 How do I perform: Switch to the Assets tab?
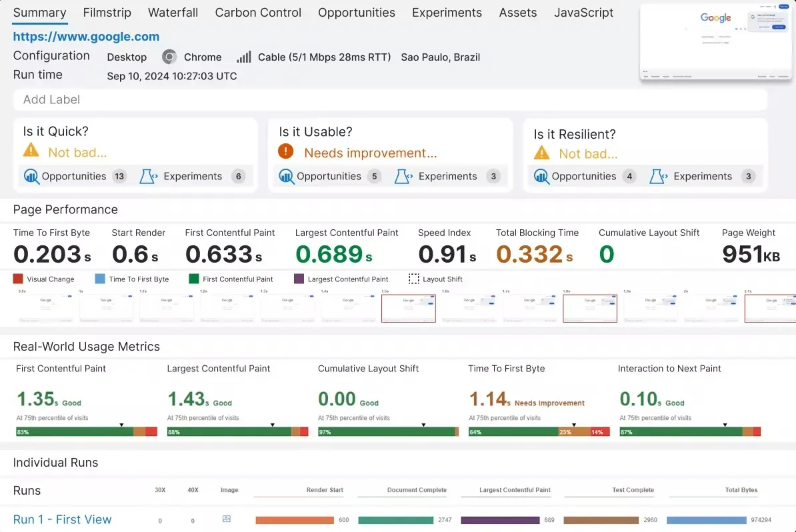518,13
